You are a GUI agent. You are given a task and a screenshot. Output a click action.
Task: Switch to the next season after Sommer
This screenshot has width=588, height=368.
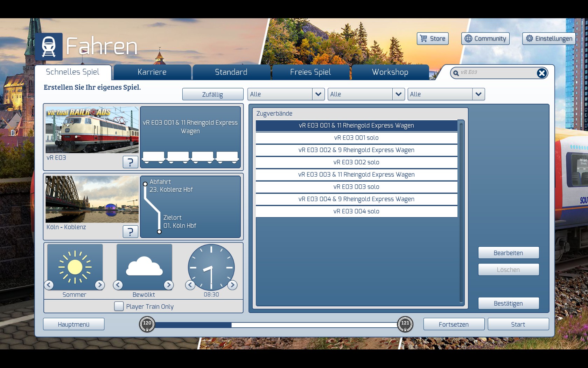pos(100,285)
